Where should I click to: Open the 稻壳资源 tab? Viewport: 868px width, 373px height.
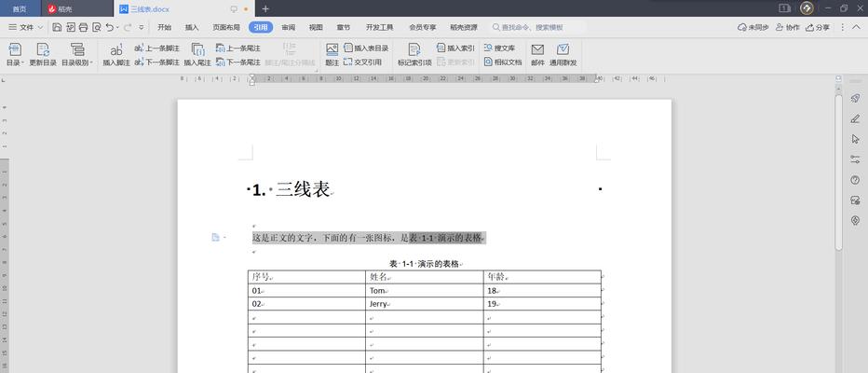[x=464, y=27]
